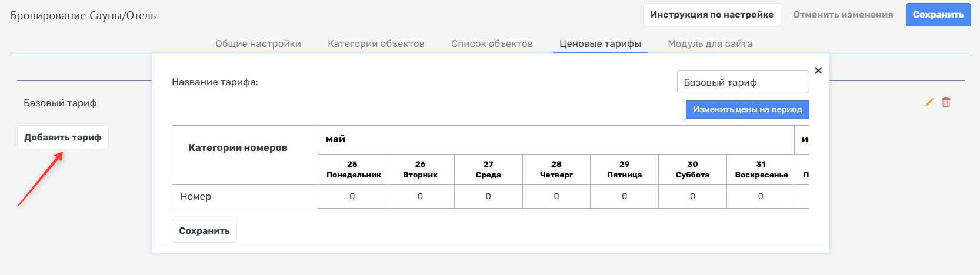980x275 pixels.
Task: Click the 29 Пятница day header
Action: click(x=625, y=169)
